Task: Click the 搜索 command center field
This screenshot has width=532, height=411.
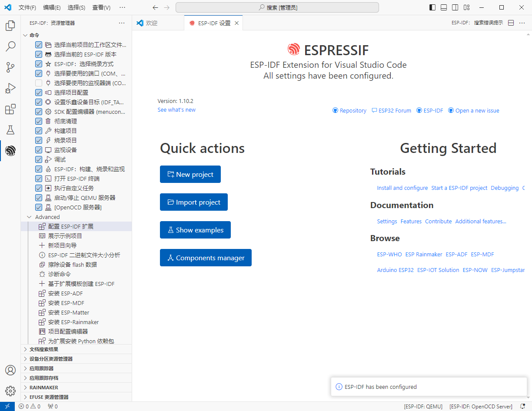Action: (277, 7)
